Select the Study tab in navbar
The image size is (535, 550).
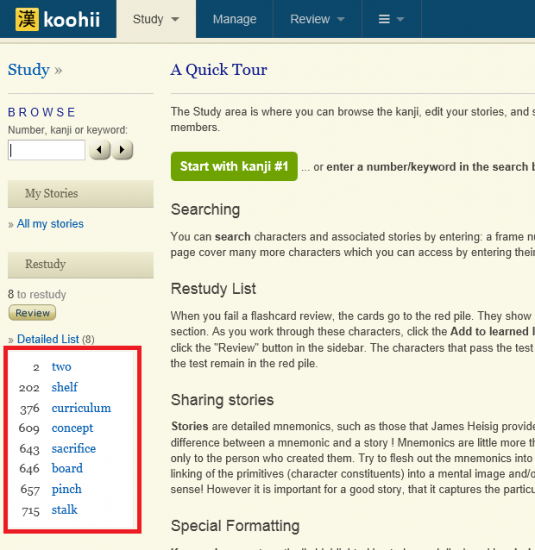point(156,19)
